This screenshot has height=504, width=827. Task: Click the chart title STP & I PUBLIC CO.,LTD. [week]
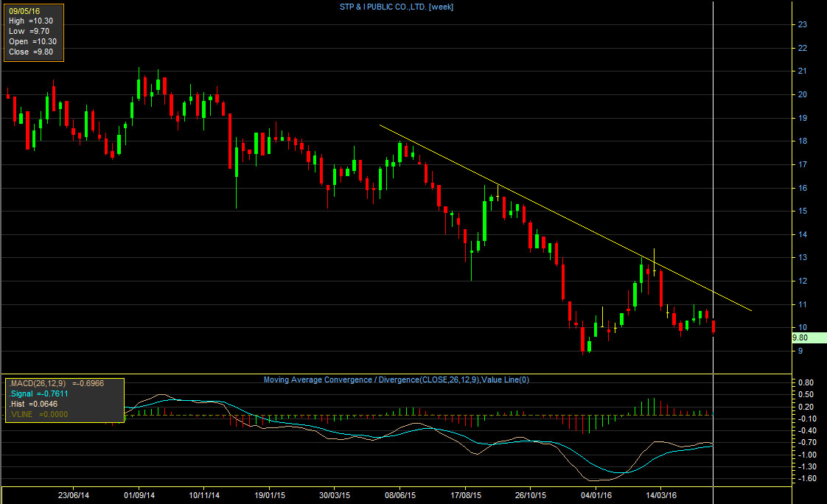[x=396, y=7]
